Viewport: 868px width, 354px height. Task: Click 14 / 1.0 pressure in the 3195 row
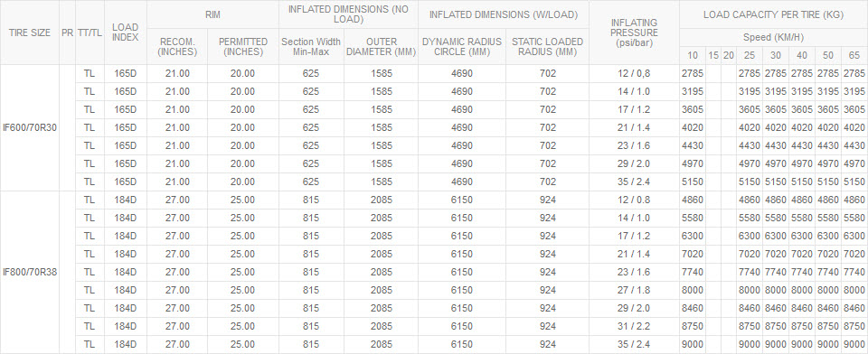634,91
